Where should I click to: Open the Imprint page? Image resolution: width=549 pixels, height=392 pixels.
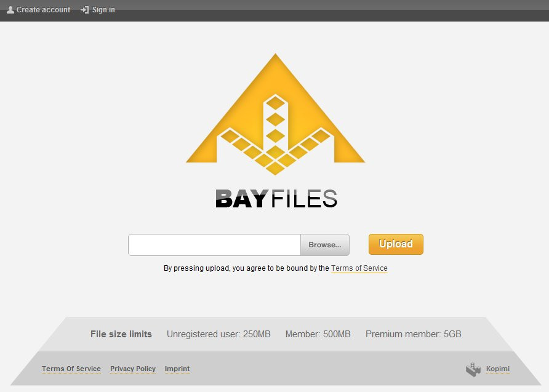coord(177,368)
